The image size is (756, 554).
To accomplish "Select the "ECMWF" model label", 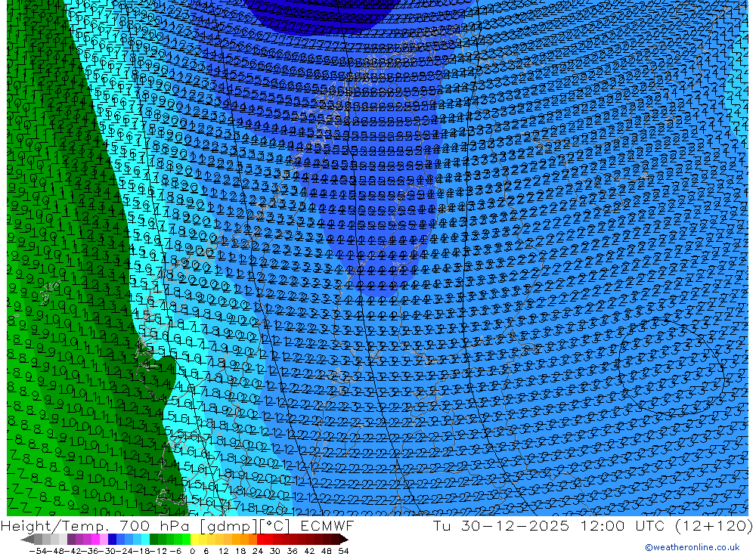I will coord(327,525).
